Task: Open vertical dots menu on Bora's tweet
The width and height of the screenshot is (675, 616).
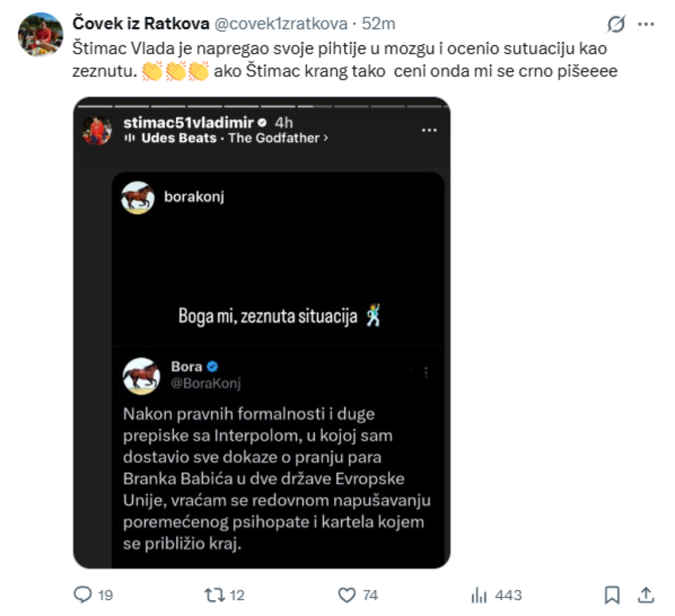Action: coord(426,372)
